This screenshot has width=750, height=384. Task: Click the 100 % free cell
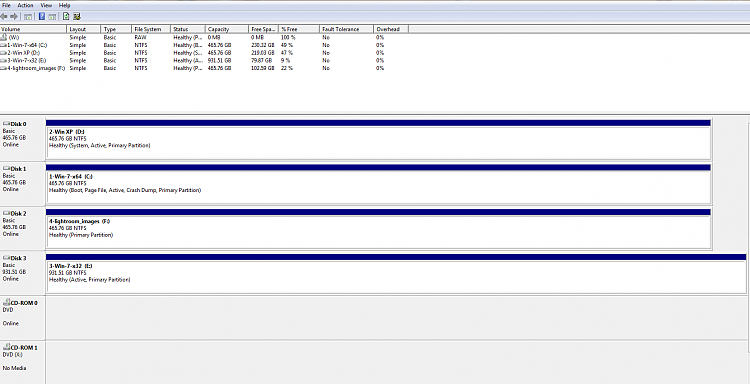tap(288, 37)
